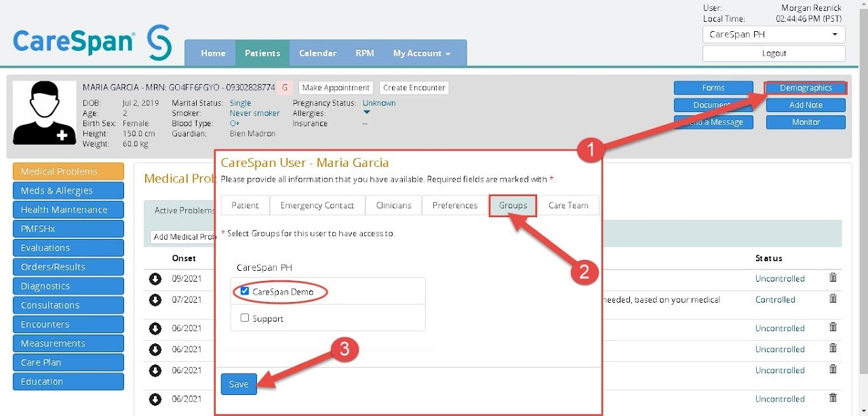Switch to the Patient tab in dialog

[245, 206]
